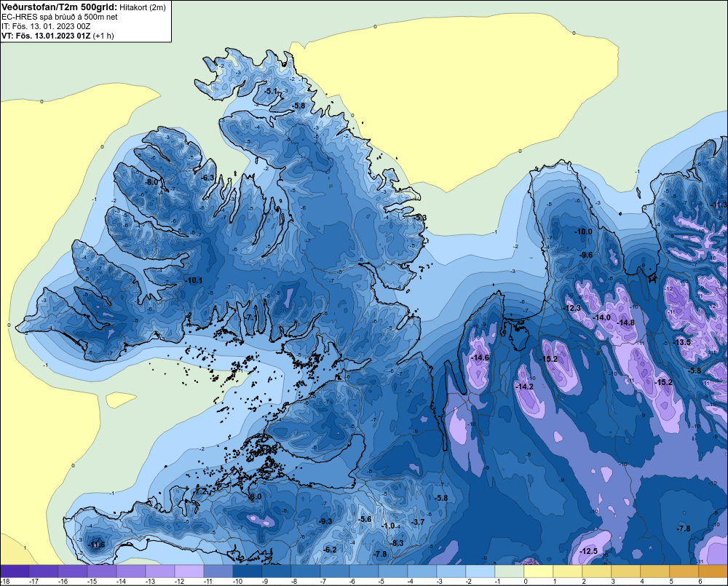Click the orange swatch right of 6
Image resolution: width=728 pixels, height=586 pixels.
point(713,571)
